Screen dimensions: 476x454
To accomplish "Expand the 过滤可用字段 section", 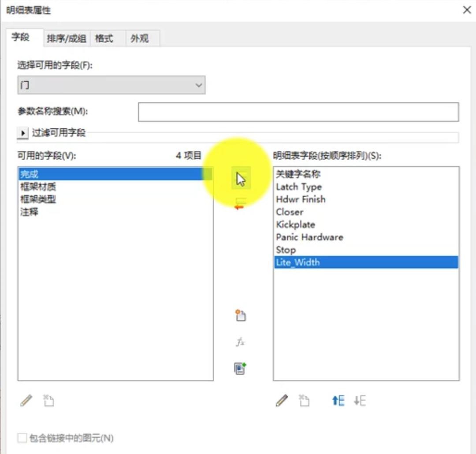I will coord(22,133).
